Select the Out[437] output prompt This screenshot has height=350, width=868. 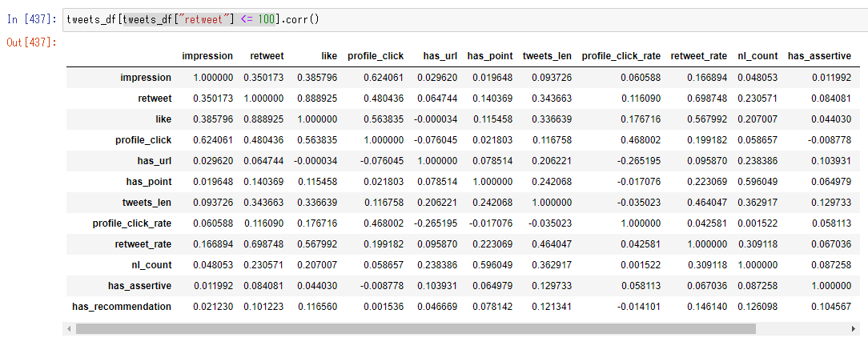31,42
